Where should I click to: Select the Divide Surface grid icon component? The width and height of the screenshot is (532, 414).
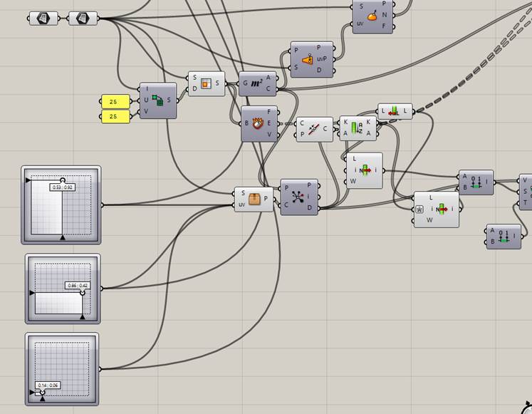[x=158, y=100]
